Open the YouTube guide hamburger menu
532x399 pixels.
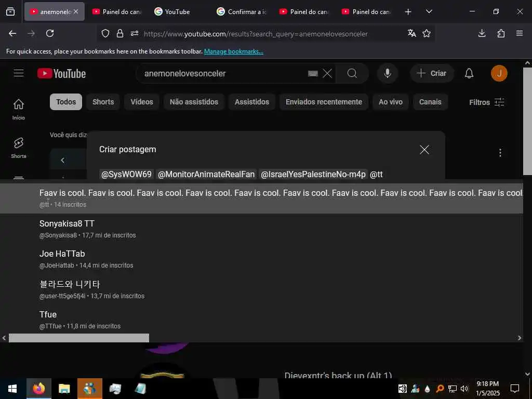19,73
